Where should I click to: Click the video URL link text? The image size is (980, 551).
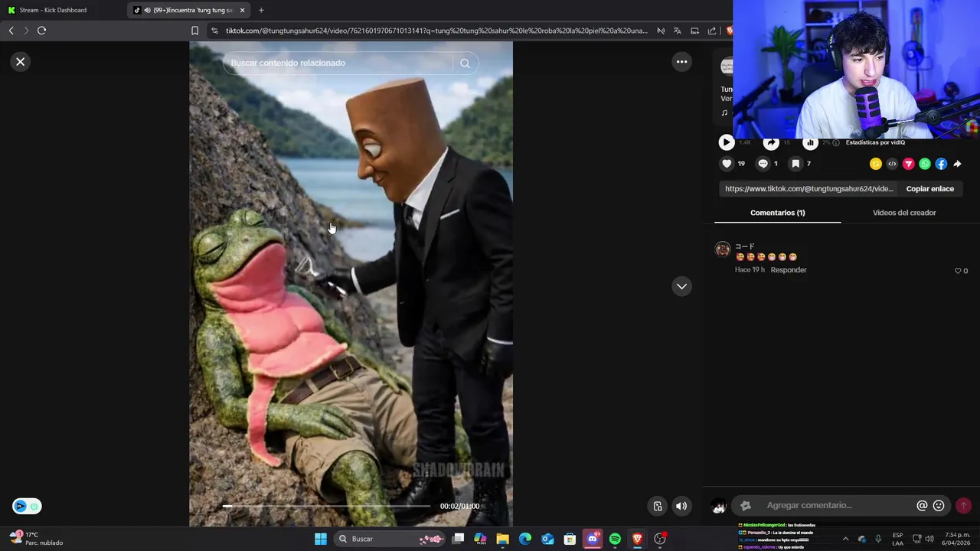[x=809, y=189]
